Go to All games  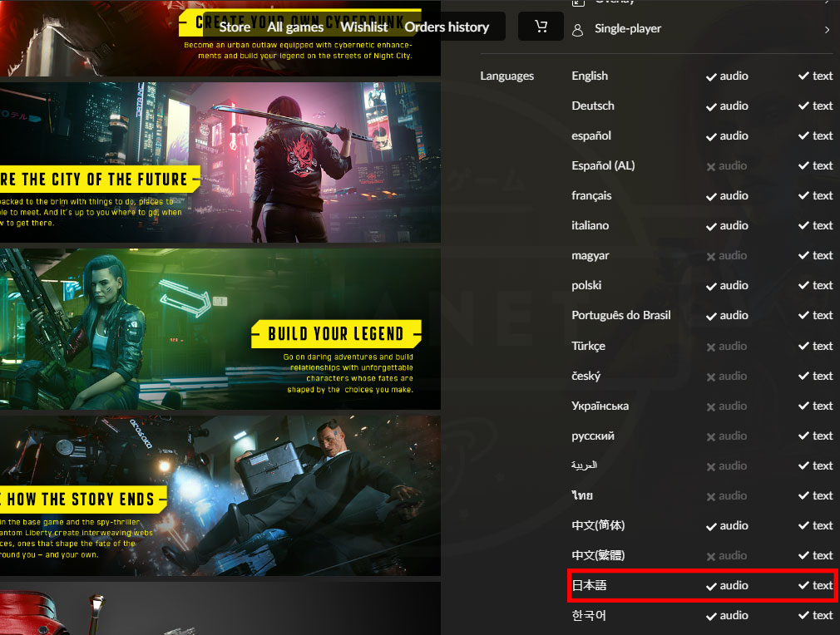[295, 27]
